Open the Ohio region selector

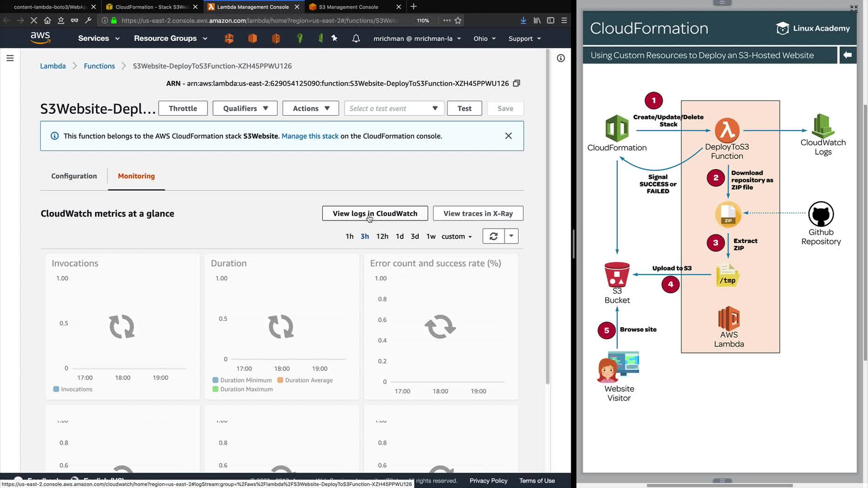point(485,39)
